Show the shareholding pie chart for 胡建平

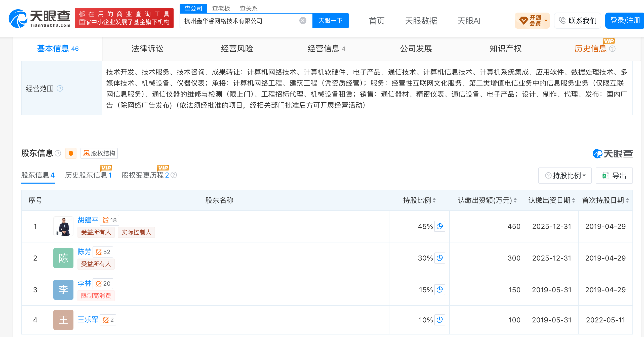(440, 226)
